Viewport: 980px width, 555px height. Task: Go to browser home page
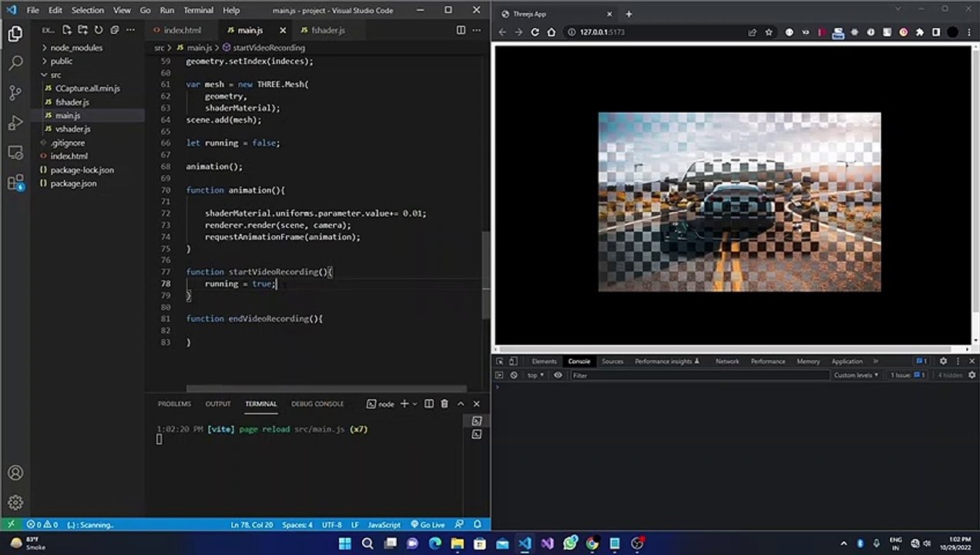point(551,32)
